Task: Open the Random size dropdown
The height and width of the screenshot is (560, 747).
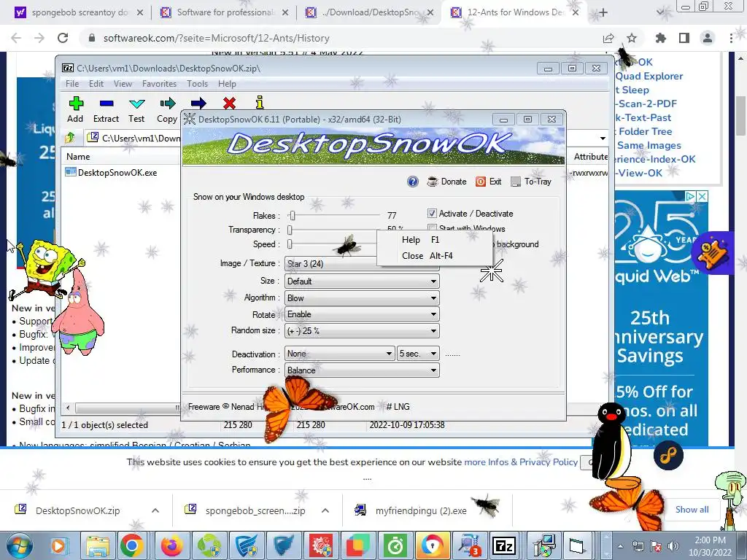Action: tap(362, 330)
